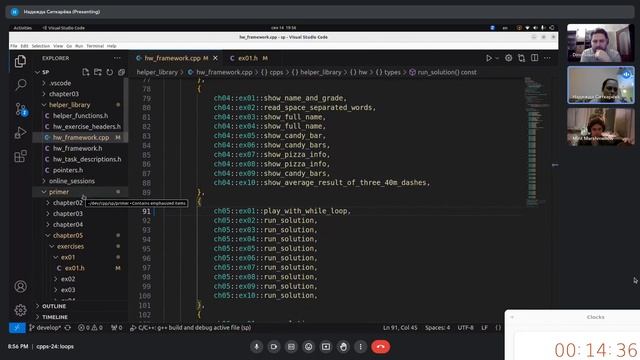Click New Folder icon in Explorer header
This screenshot has height=360, width=640.
coord(98,72)
